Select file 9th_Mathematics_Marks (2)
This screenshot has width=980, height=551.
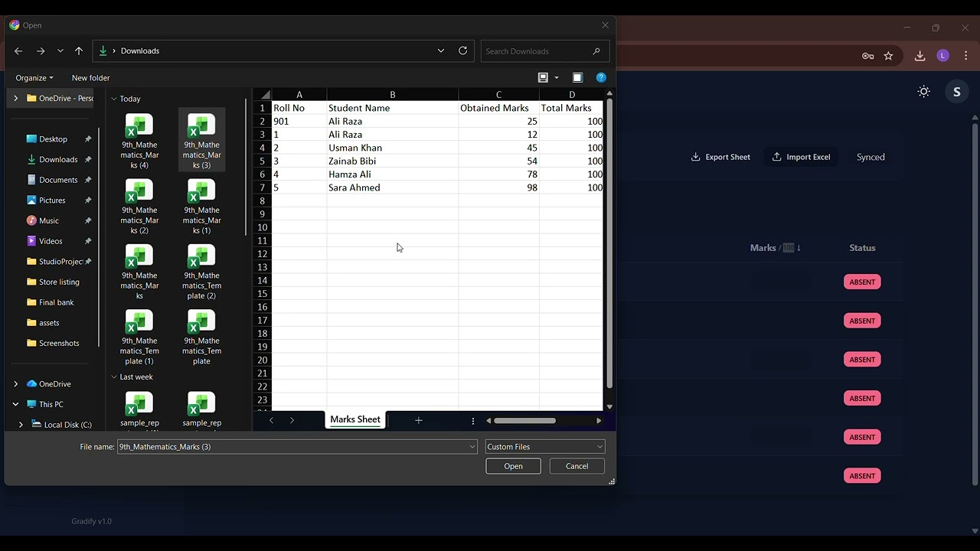[x=139, y=207]
